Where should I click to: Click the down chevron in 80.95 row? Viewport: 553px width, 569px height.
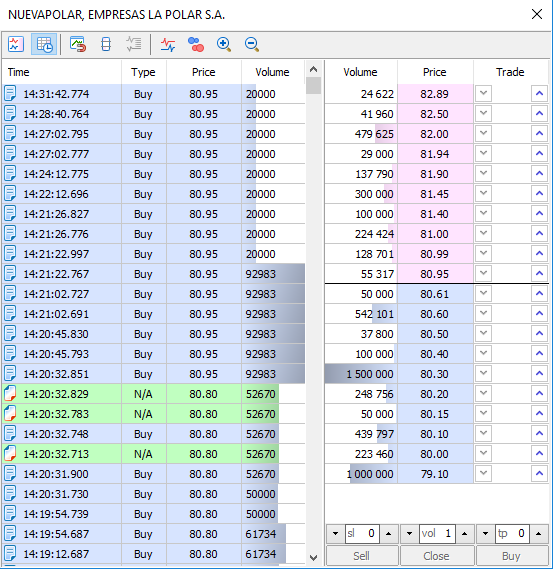(x=483, y=274)
